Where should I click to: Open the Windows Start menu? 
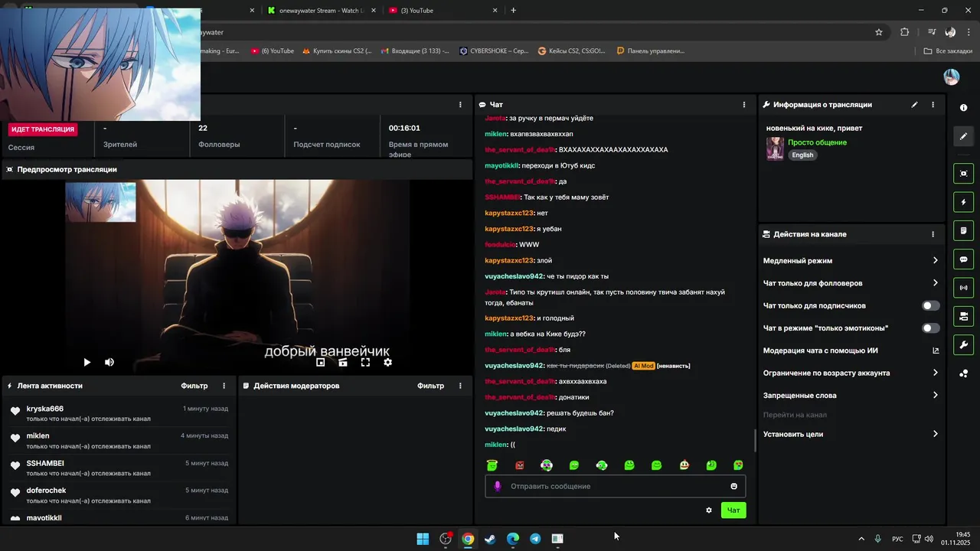tap(423, 539)
